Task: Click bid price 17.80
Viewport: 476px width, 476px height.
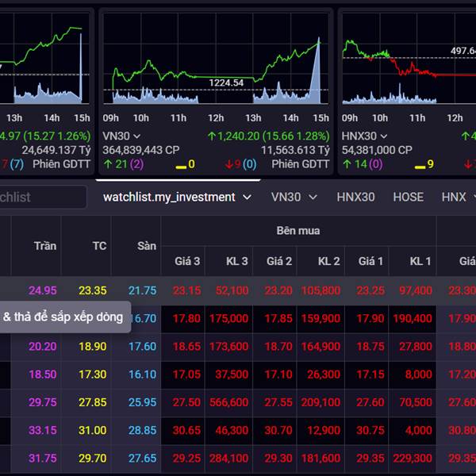Action: 186,318
